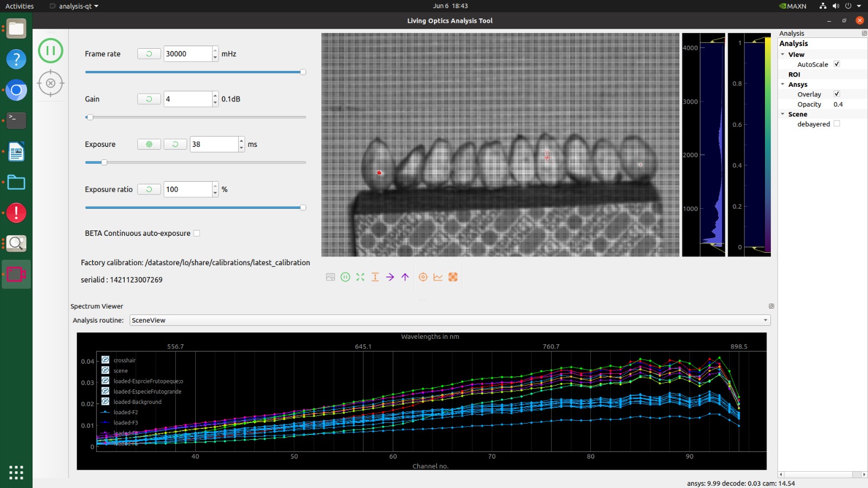Open the spectrum line-chart view icon
The image size is (868, 488).
click(438, 277)
